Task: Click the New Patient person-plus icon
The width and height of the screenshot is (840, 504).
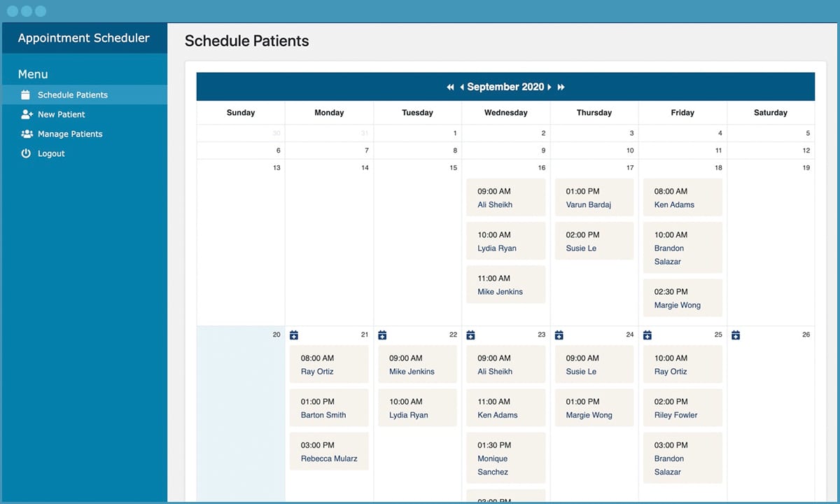Action: (x=27, y=114)
